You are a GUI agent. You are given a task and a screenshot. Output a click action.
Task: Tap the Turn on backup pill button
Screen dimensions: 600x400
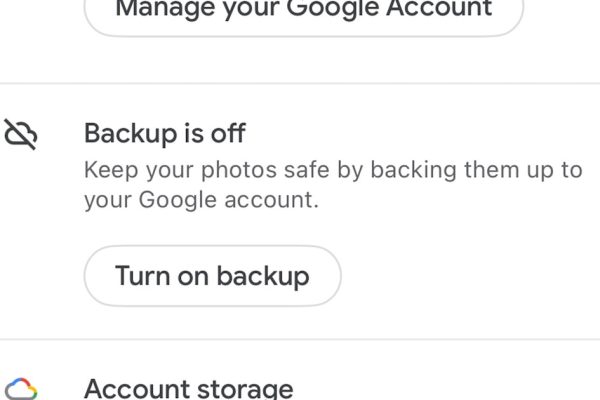point(212,276)
